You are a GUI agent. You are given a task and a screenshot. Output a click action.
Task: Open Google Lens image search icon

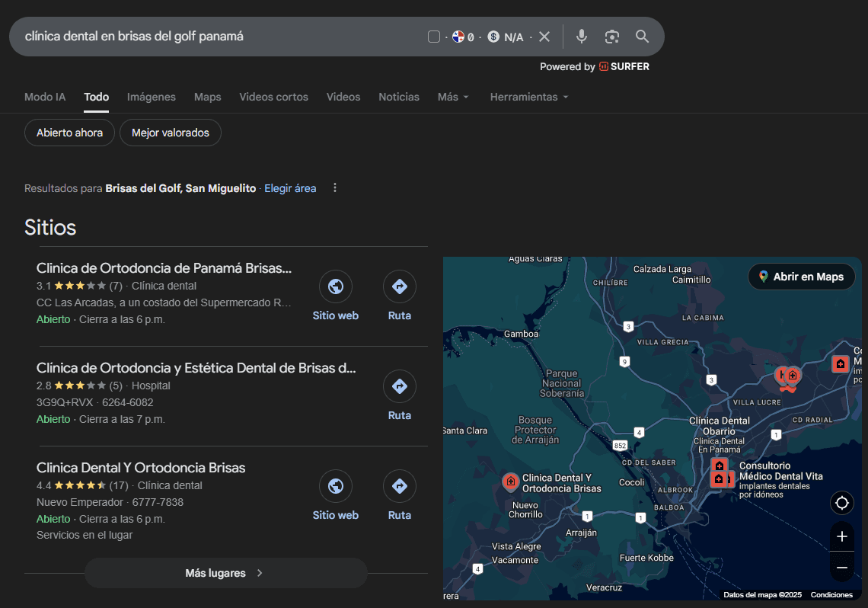(x=611, y=37)
